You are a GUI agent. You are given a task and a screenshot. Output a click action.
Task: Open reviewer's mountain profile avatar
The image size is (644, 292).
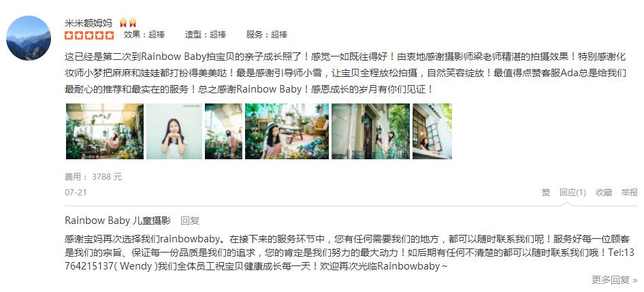tap(29, 38)
